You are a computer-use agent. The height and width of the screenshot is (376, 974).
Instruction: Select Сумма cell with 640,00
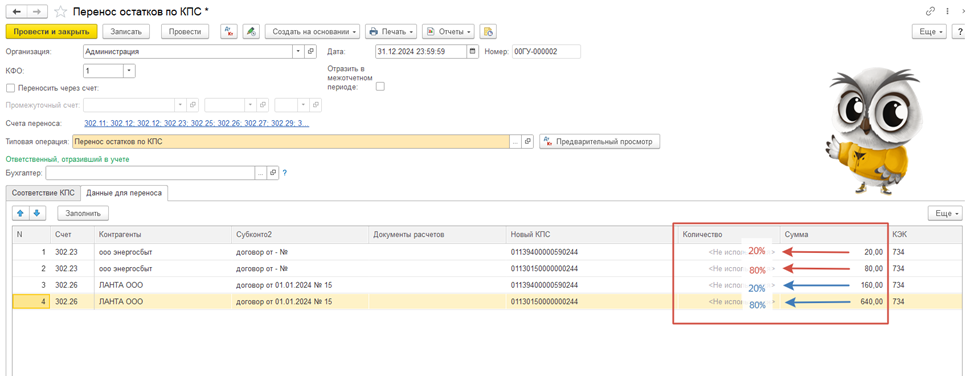point(833,302)
